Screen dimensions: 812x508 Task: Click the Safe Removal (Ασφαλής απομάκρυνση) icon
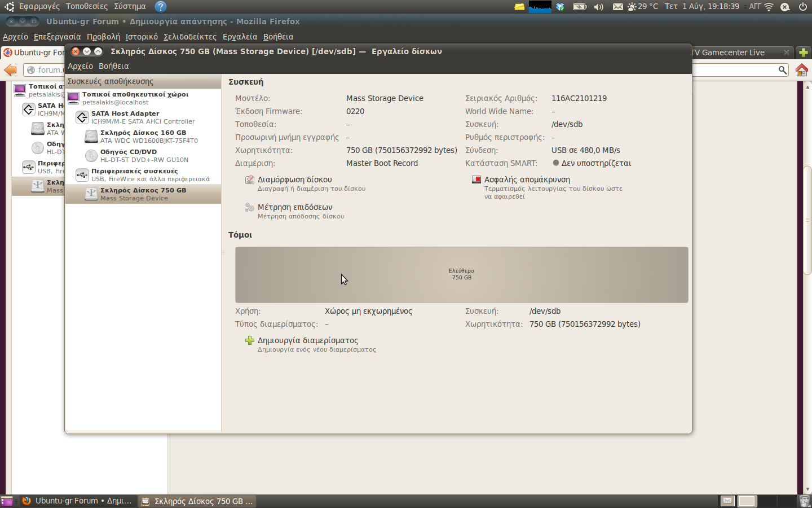point(476,180)
